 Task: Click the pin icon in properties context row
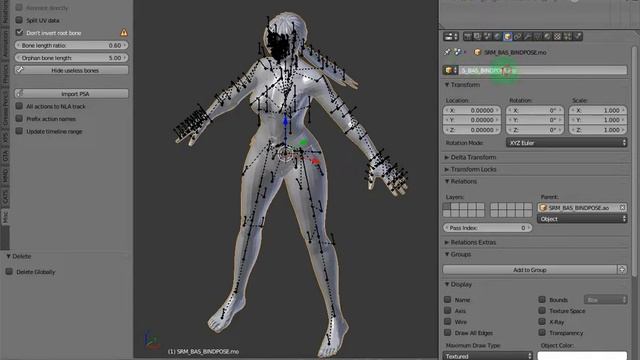448,52
